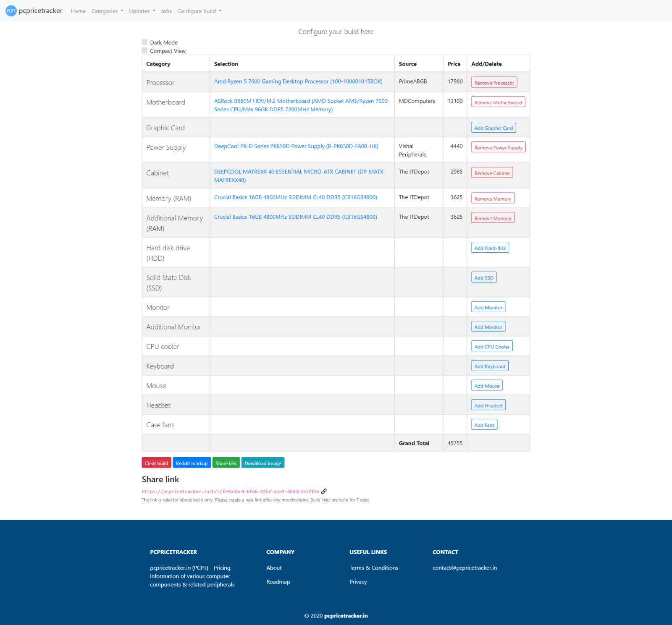Click the Price column header
This screenshot has width=672, height=625.
[x=454, y=64]
